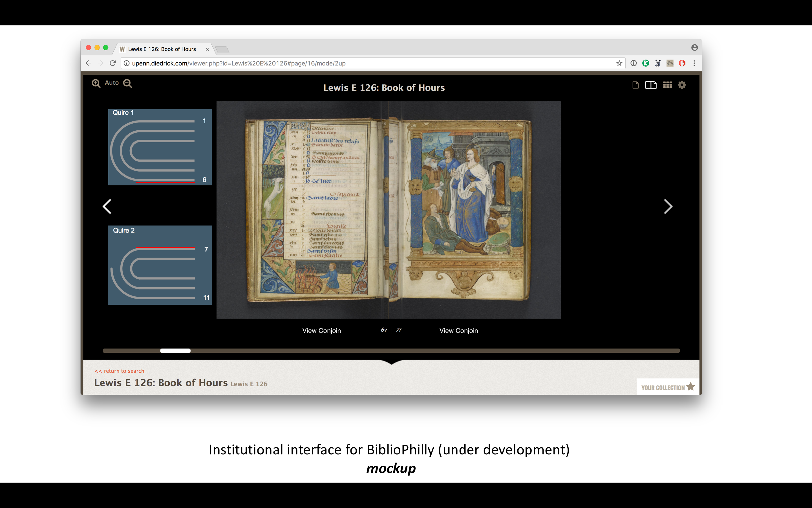The width and height of the screenshot is (812, 508).
Task: Click the zoom out magnifier icon
Action: 127,83
